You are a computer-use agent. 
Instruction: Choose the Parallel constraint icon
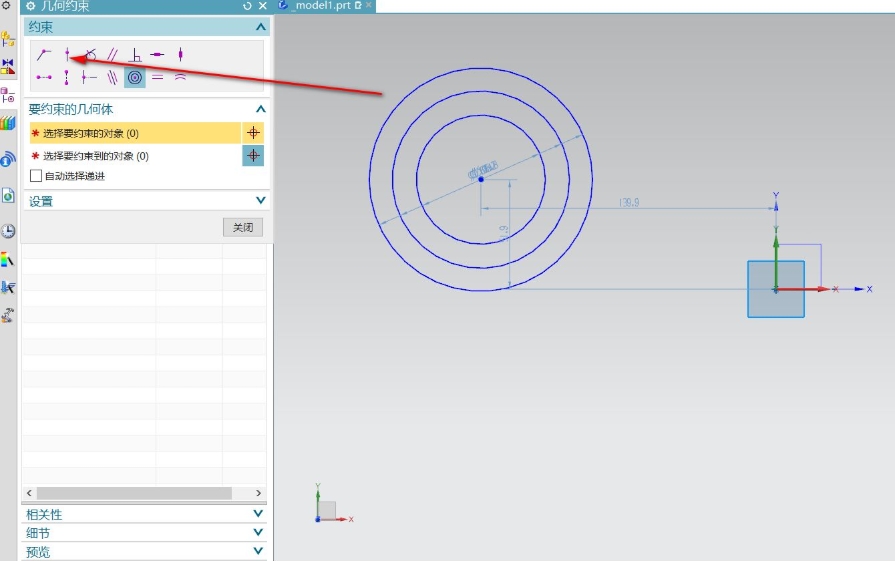click(112, 55)
